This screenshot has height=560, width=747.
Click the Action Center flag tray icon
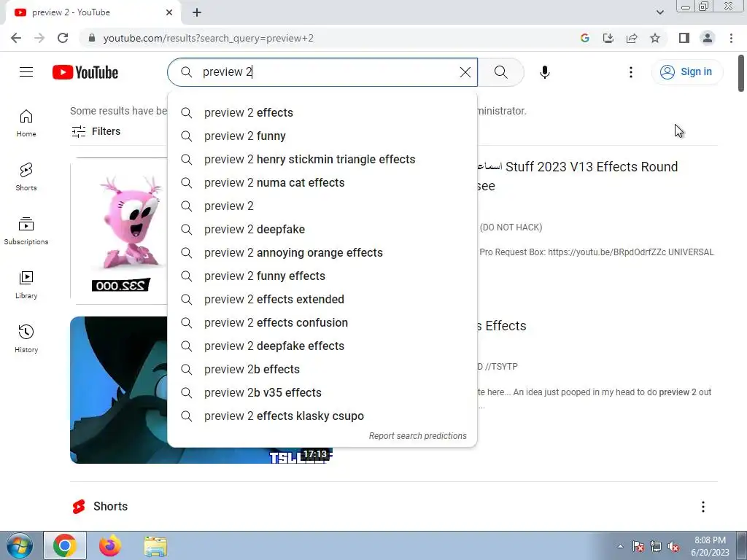click(x=638, y=547)
